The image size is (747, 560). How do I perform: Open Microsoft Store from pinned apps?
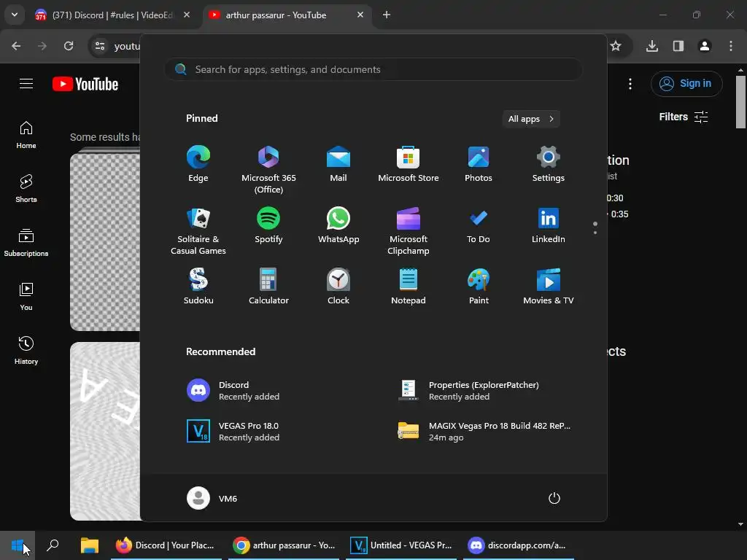[x=409, y=164]
